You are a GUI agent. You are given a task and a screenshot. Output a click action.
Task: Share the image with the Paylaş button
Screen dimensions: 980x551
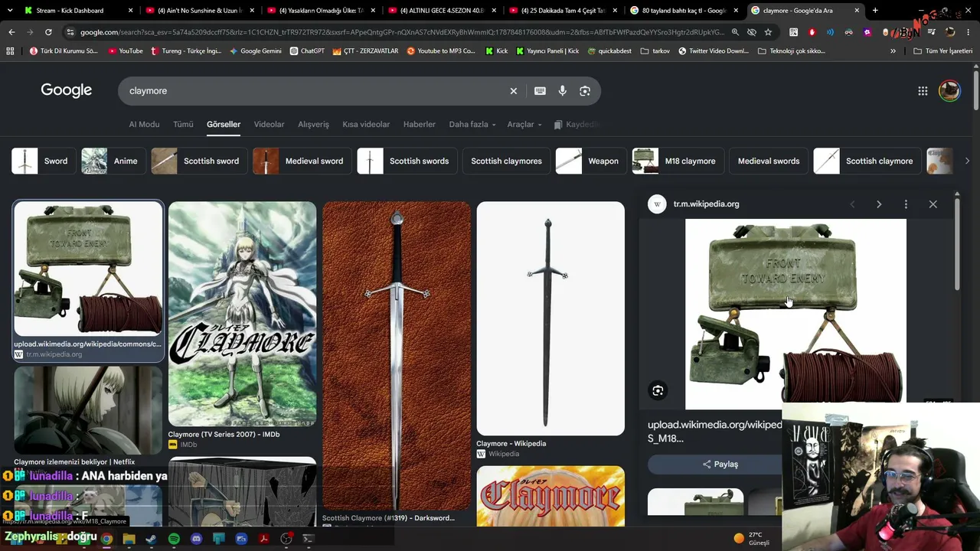tap(720, 465)
